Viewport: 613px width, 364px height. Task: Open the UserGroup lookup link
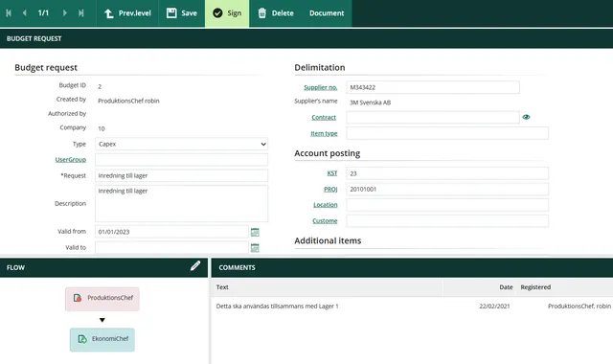[x=70, y=160]
